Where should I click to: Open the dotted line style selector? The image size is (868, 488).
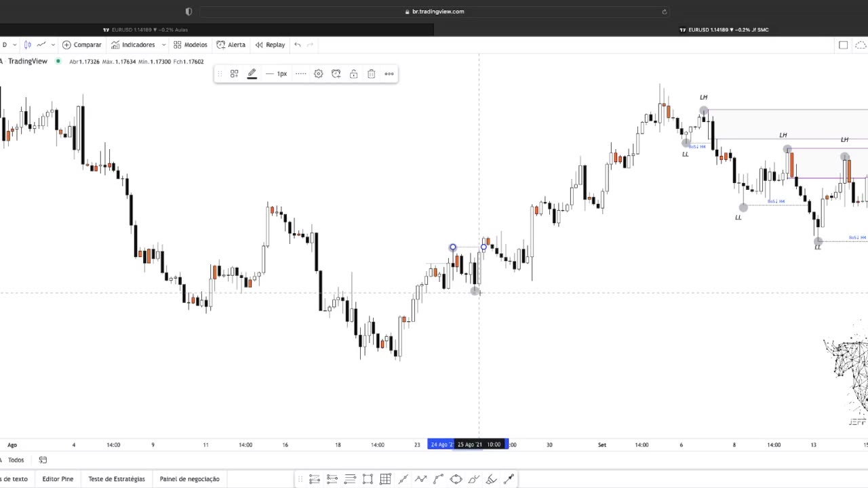[300, 74]
